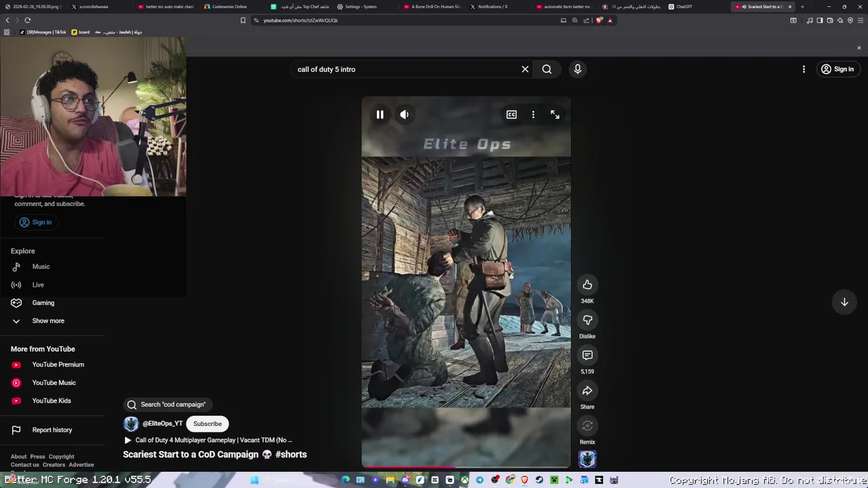868x488 pixels.
Task: Open Telegram from the taskbar
Action: pyautogui.click(x=479, y=480)
